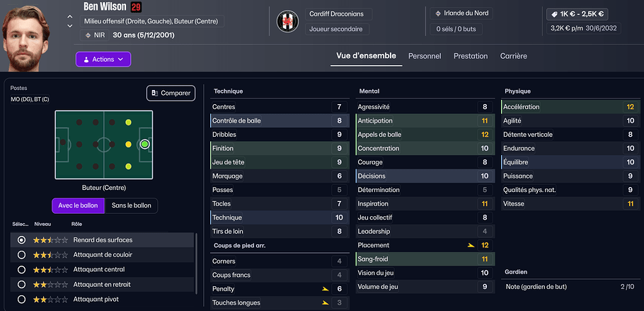
Task: Go to previous player with up chevron
Action: (69, 16)
